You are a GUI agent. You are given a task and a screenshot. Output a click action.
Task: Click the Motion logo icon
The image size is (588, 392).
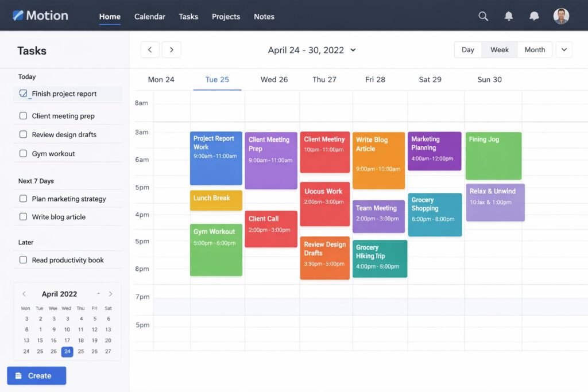pos(18,15)
